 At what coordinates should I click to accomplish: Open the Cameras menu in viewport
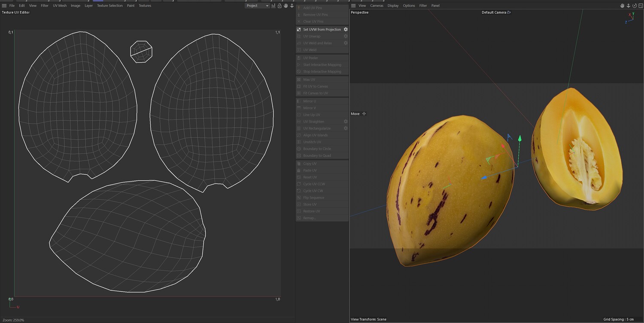click(377, 6)
